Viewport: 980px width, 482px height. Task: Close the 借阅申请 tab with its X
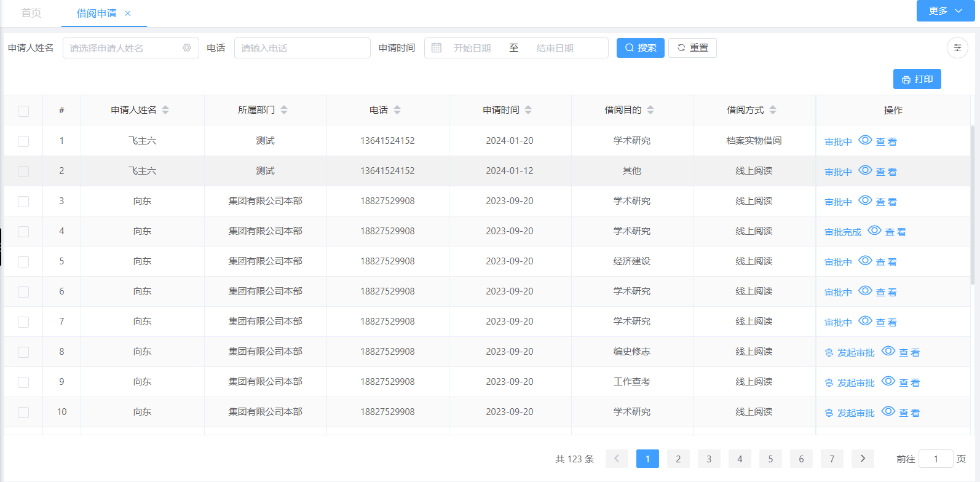pyautogui.click(x=128, y=14)
